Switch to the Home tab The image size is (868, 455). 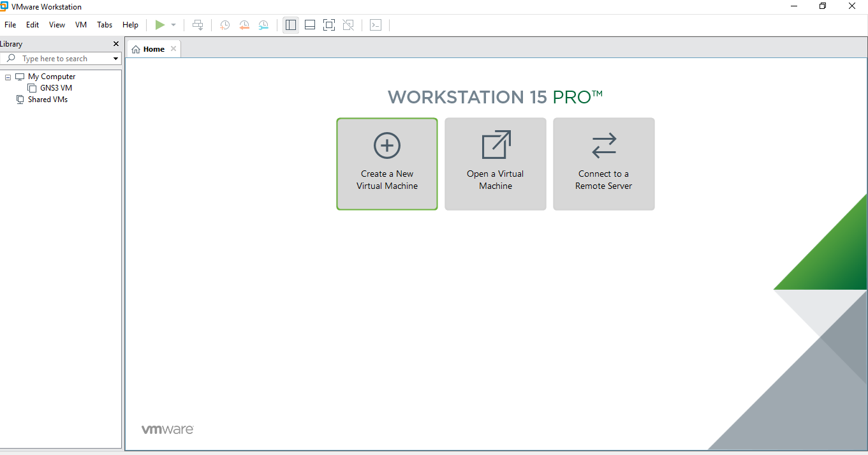coord(152,48)
